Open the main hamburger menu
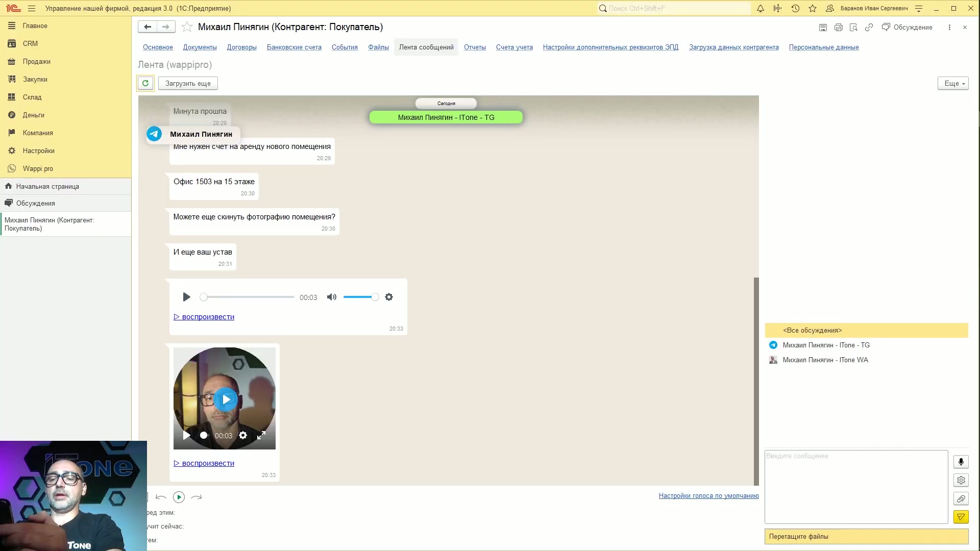The width and height of the screenshot is (980, 551). 32,8
